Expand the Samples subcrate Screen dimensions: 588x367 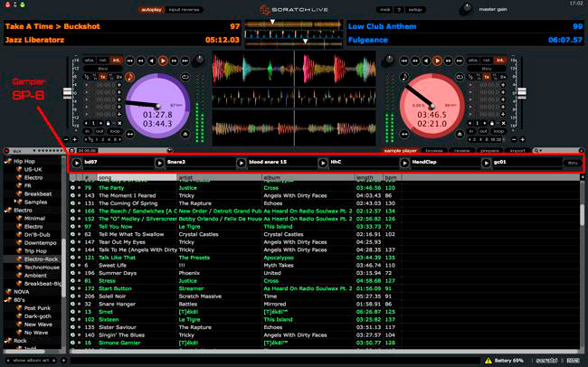15,202
